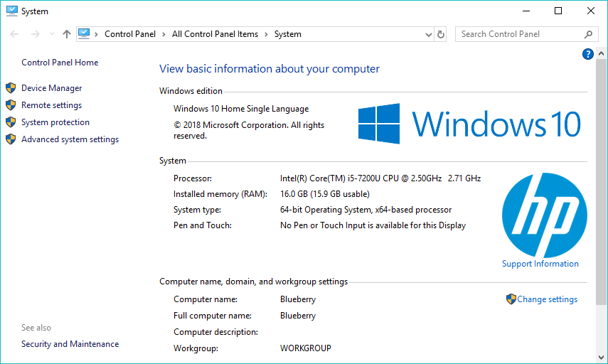The width and height of the screenshot is (608, 364).
Task: Select the Control Panel breadcrumb
Action: coord(128,34)
